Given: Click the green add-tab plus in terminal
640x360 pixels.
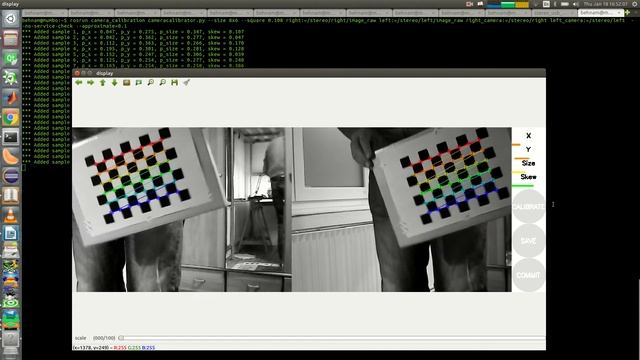Looking at the screenshot, I should click(x=627, y=13).
